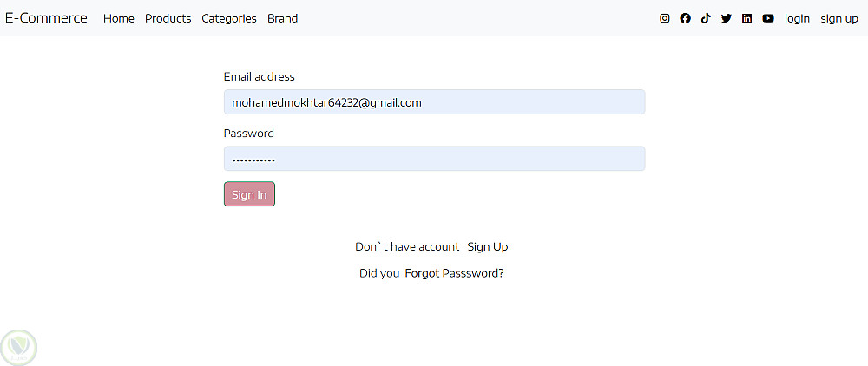The height and width of the screenshot is (366, 868).
Task: Click the E-Commerce site logo text
Action: point(46,18)
